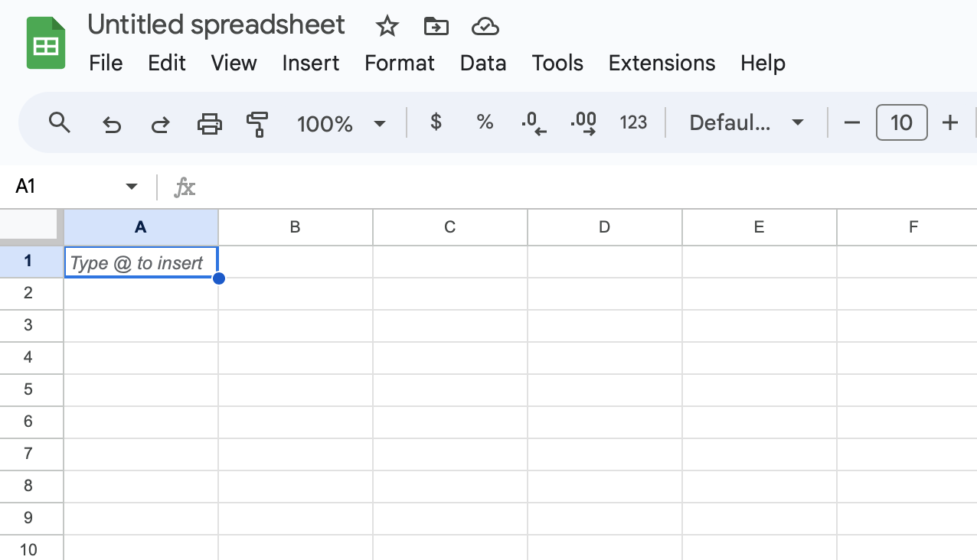Open more number formats via 123 icon

[x=634, y=122]
